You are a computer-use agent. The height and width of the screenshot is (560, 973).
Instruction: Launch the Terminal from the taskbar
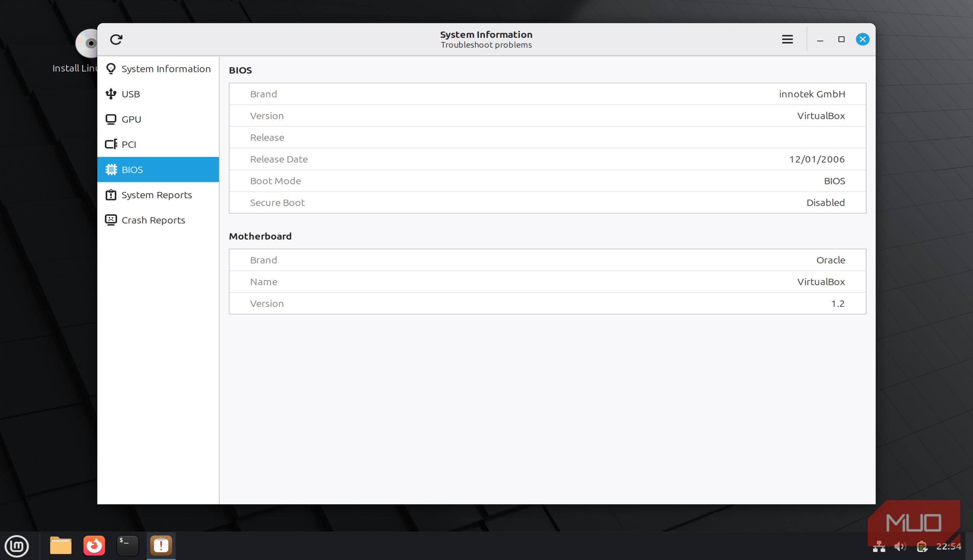127,546
